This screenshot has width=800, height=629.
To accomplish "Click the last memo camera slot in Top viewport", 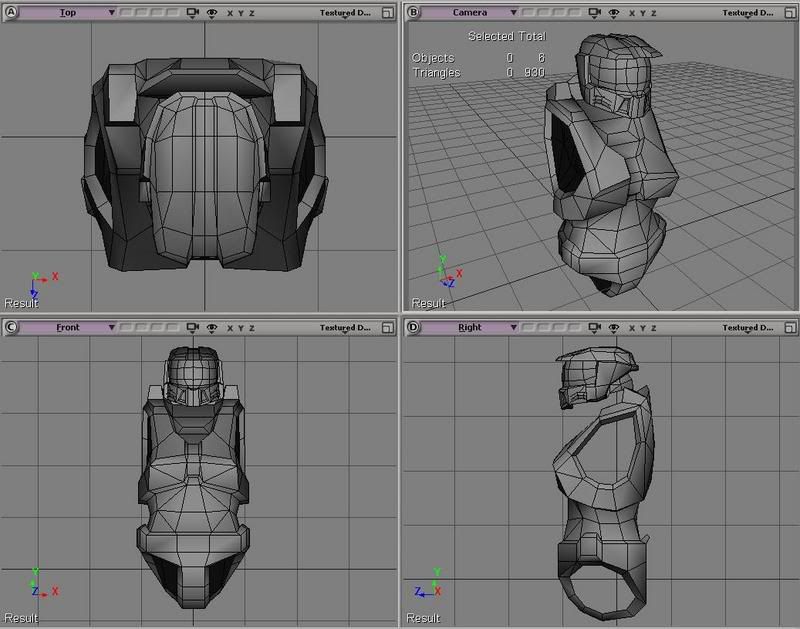I will [174, 12].
